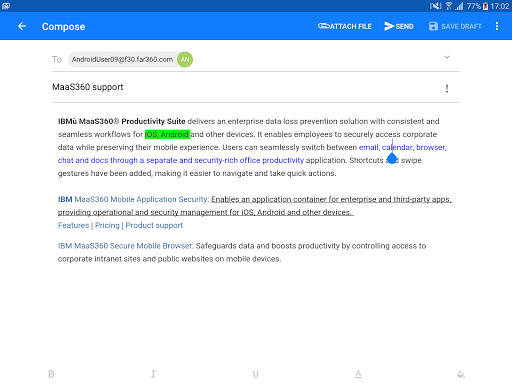Send the email with the Send icon
Screen dimensions: 512x384
[x=389, y=26]
